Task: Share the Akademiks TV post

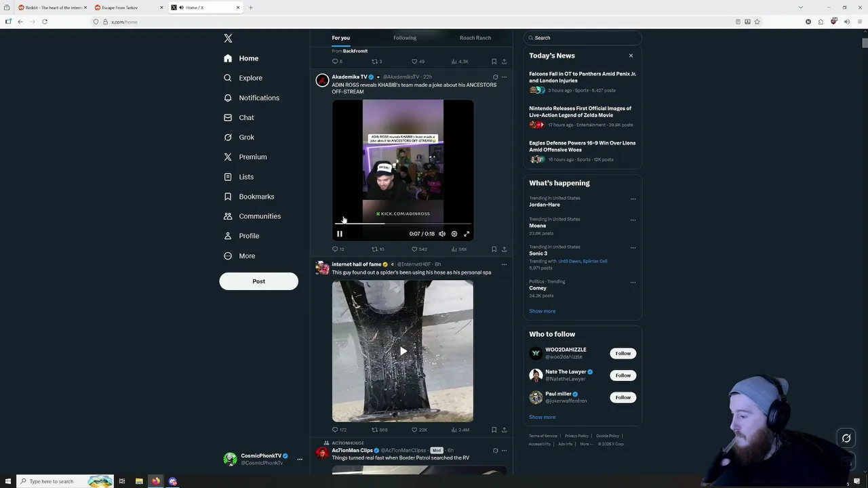Action: point(504,249)
